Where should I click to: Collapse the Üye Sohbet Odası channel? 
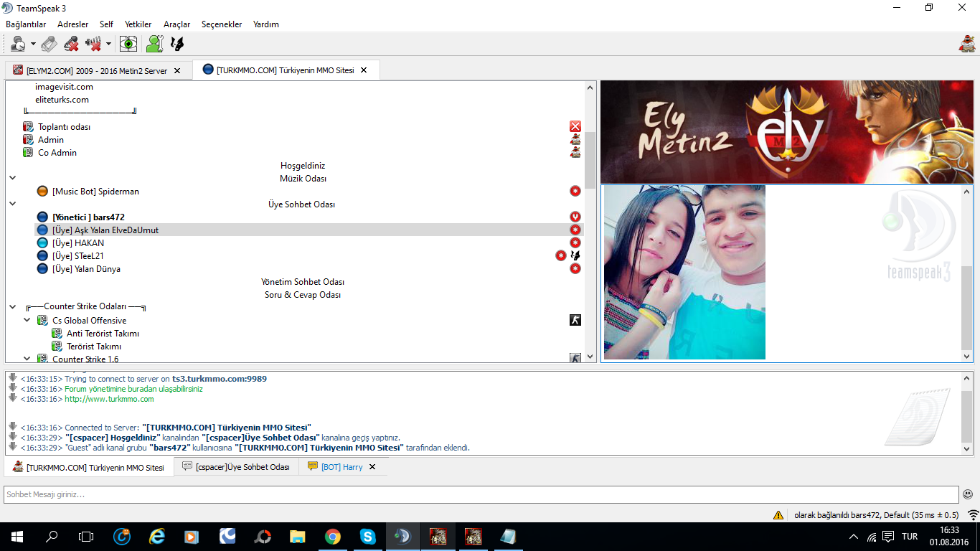12,204
